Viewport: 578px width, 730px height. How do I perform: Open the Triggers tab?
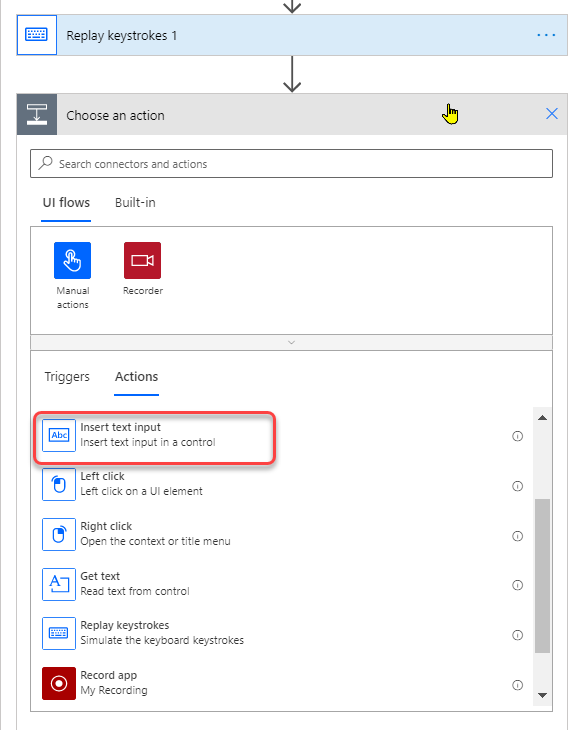click(67, 377)
